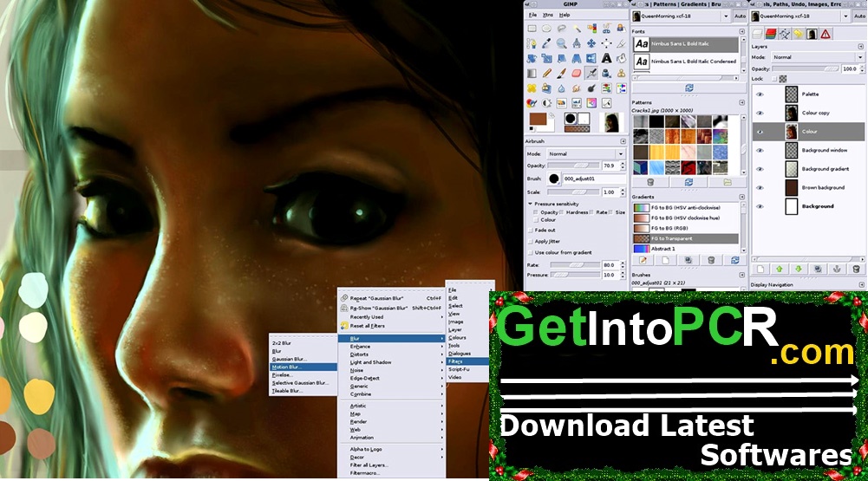Image resolution: width=868 pixels, height=481 pixels.
Task: Hide the Palette layer
Action: point(760,94)
